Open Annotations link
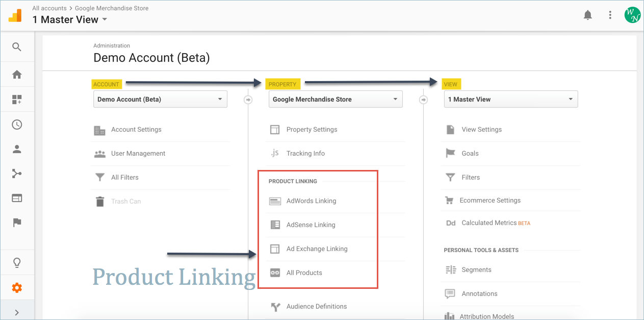The image size is (644, 320). pos(480,294)
